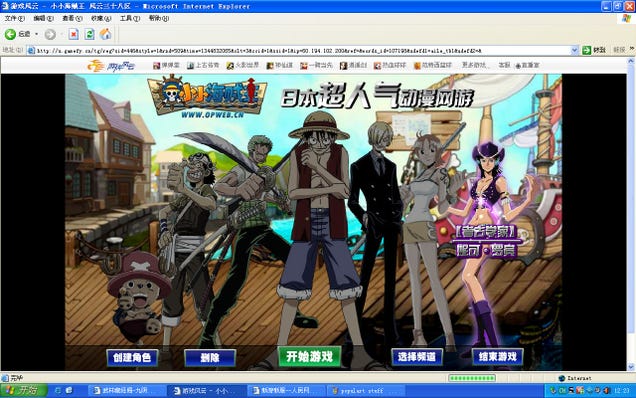Expand the address bar dropdown arrow
This screenshot has width=636, height=398.
pyautogui.click(x=574, y=50)
